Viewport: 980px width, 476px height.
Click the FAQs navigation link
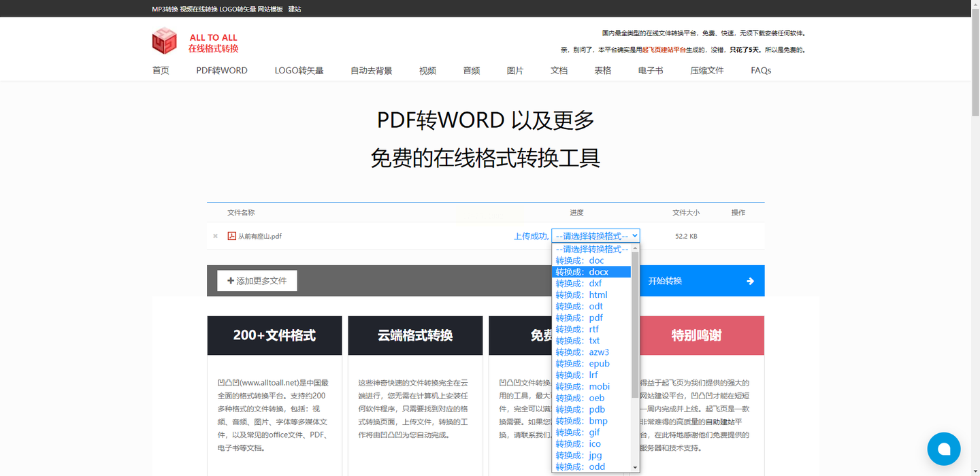pyautogui.click(x=761, y=71)
